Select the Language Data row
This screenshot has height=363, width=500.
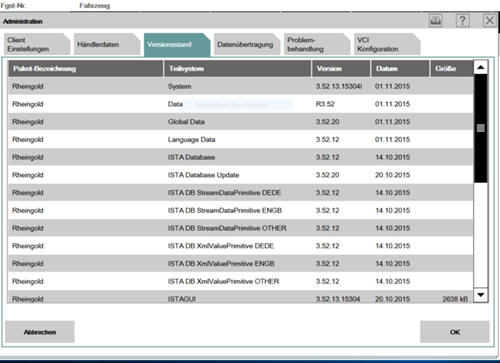[x=240, y=139]
